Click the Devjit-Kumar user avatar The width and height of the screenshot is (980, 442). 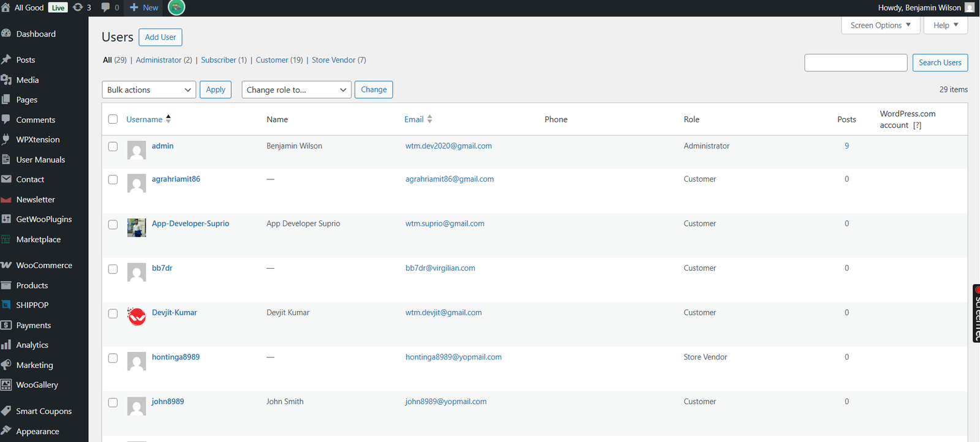click(x=137, y=317)
